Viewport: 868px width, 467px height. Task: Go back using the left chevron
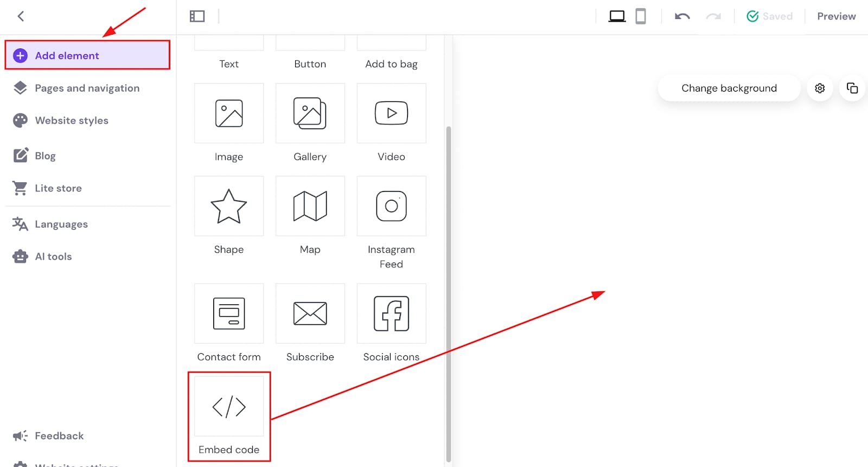coord(21,16)
